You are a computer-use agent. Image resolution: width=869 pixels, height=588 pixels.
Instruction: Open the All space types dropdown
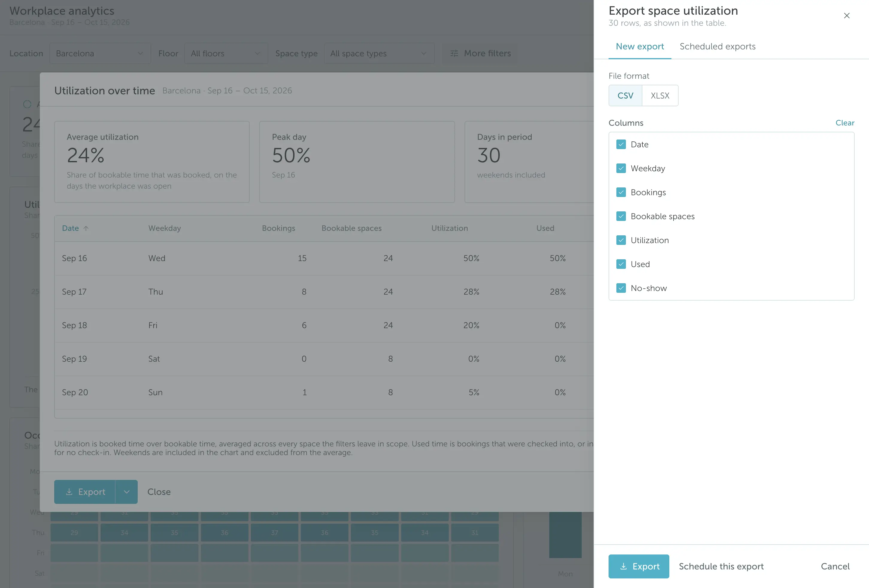379,54
